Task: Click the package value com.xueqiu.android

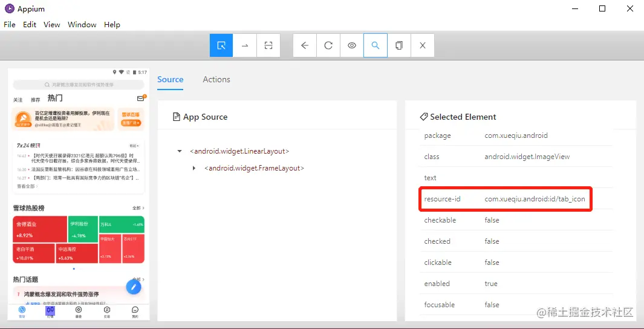Action: point(516,135)
